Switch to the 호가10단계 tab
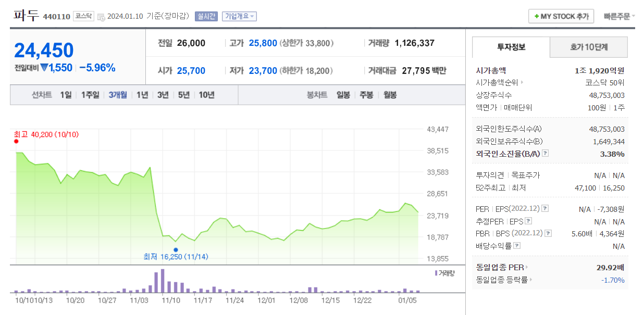 (589, 47)
